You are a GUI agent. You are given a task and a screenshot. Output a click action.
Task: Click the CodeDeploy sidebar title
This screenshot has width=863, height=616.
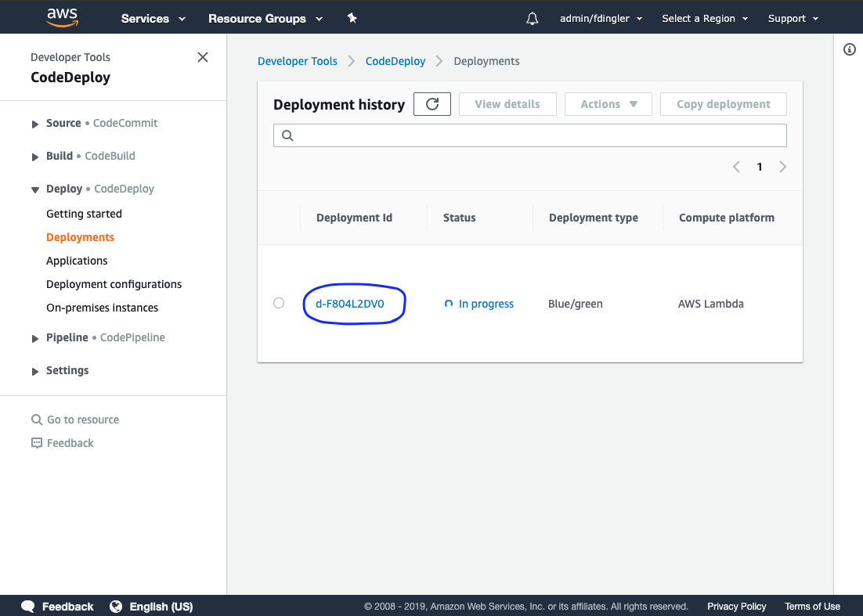[70, 77]
